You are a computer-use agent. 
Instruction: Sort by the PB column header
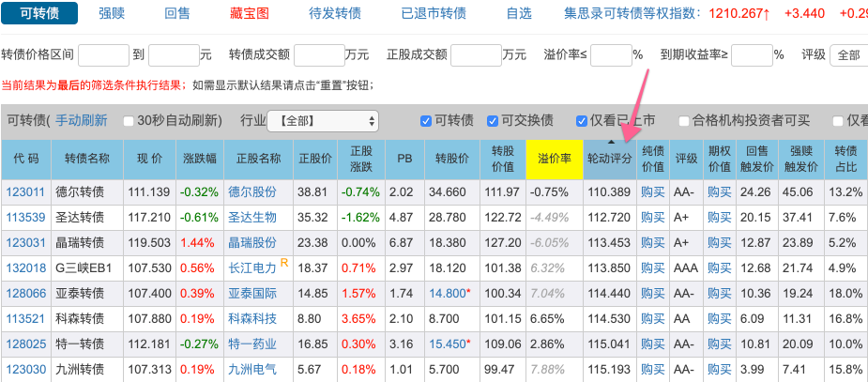click(x=404, y=159)
